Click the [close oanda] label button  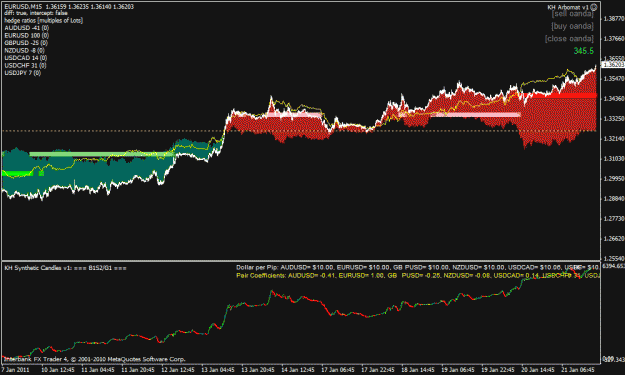(x=569, y=39)
